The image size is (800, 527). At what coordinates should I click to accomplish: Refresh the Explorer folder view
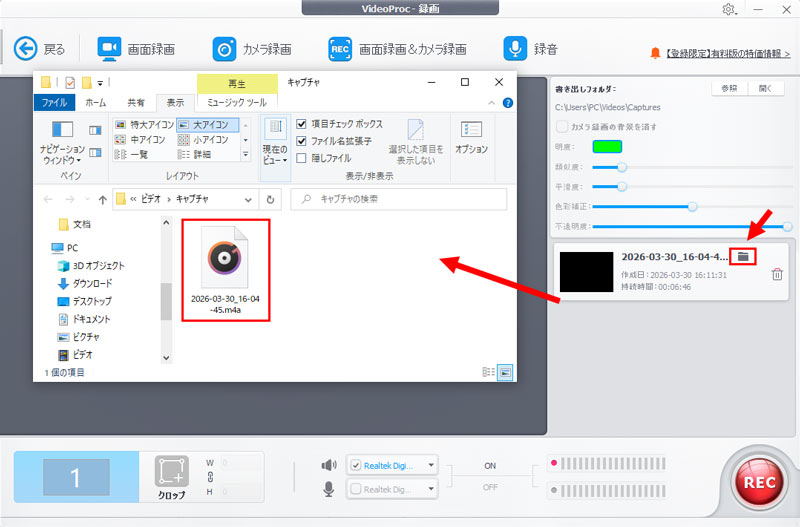click(270, 199)
